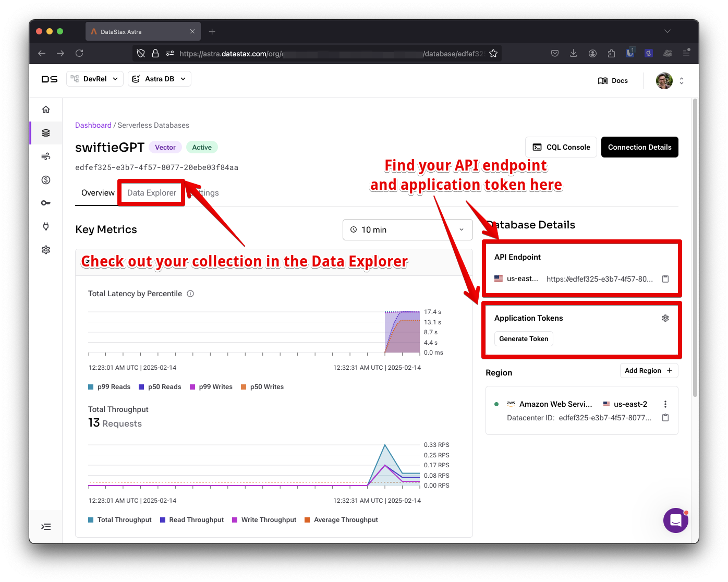Open the Databases stack icon in the sidebar
728x582 pixels.
pyautogui.click(x=46, y=133)
